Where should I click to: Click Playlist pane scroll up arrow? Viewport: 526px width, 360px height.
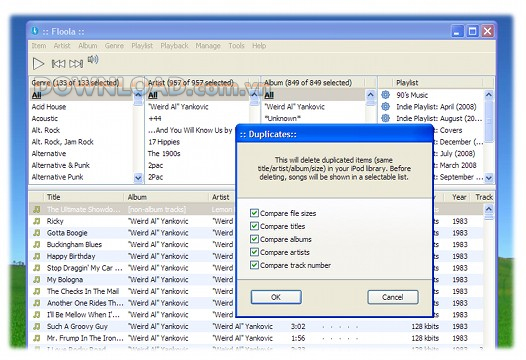click(489, 95)
